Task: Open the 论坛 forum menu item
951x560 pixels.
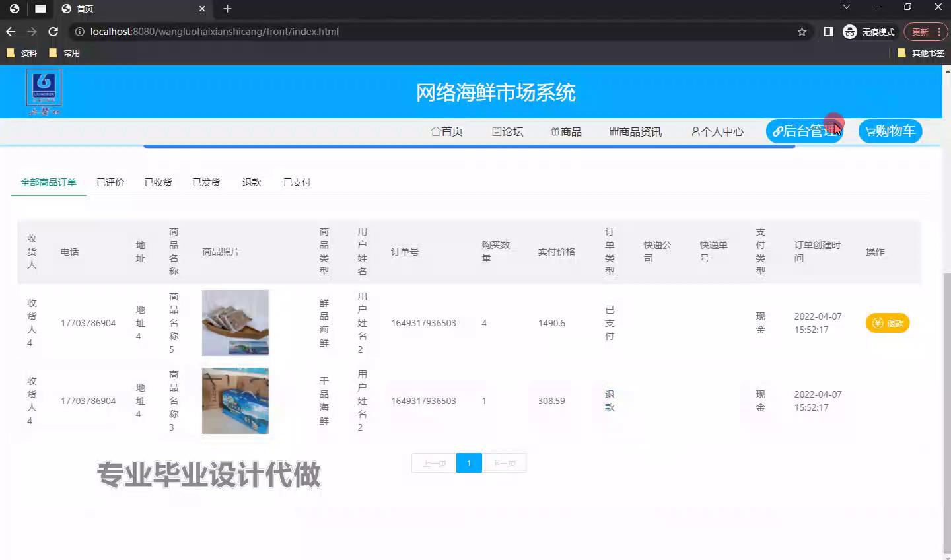Action: point(507,131)
